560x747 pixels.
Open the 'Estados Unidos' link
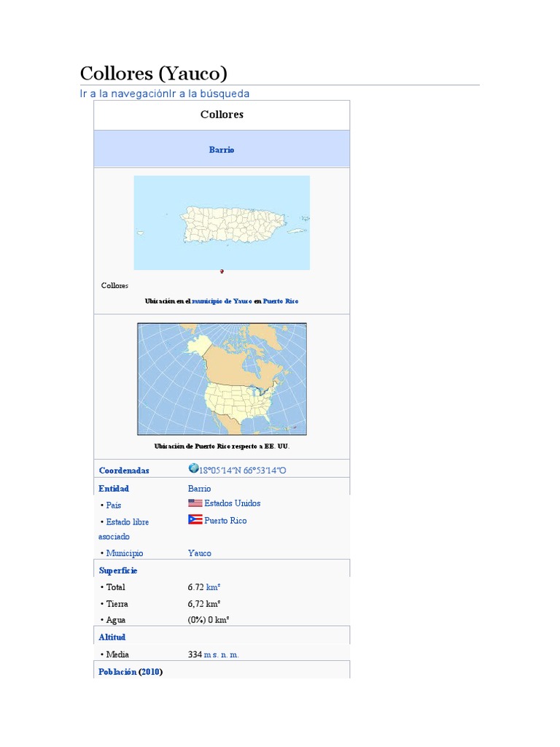pos(233,503)
